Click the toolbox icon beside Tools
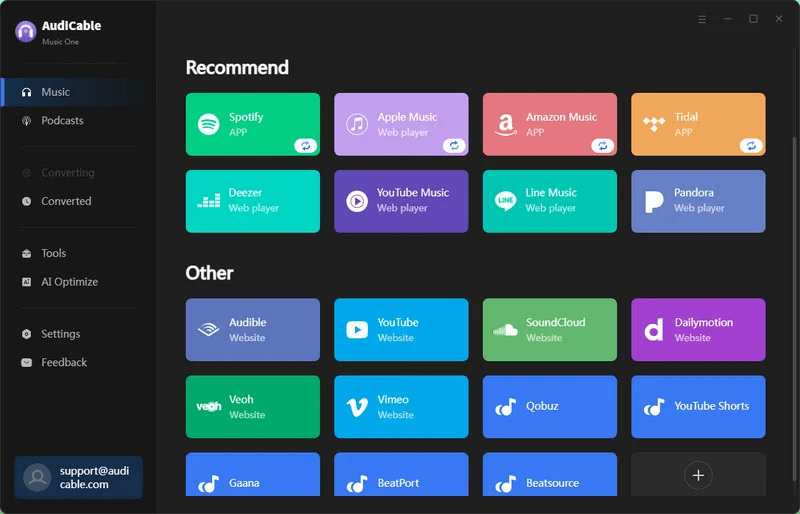This screenshot has width=800, height=514. click(27, 253)
